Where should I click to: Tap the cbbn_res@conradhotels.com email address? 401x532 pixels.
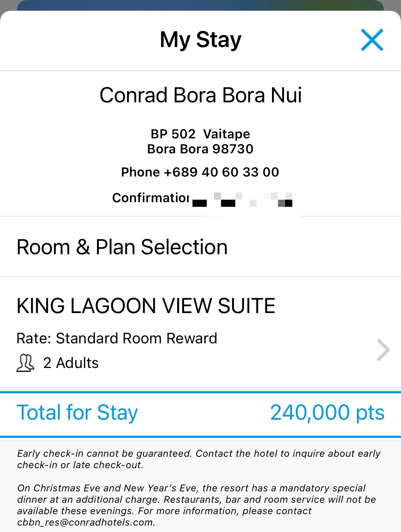[x=86, y=522]
